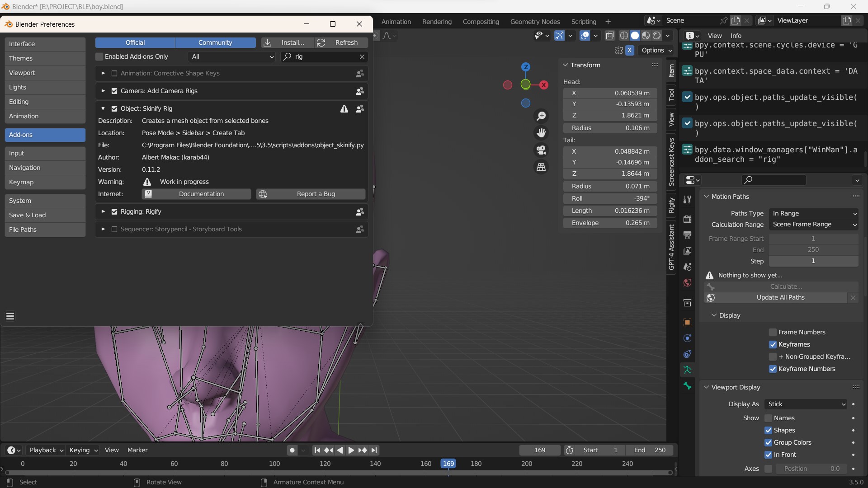Open Themes preferences section
The height and width of the screenshot is (488, 868).
click(x=45, y=58)
